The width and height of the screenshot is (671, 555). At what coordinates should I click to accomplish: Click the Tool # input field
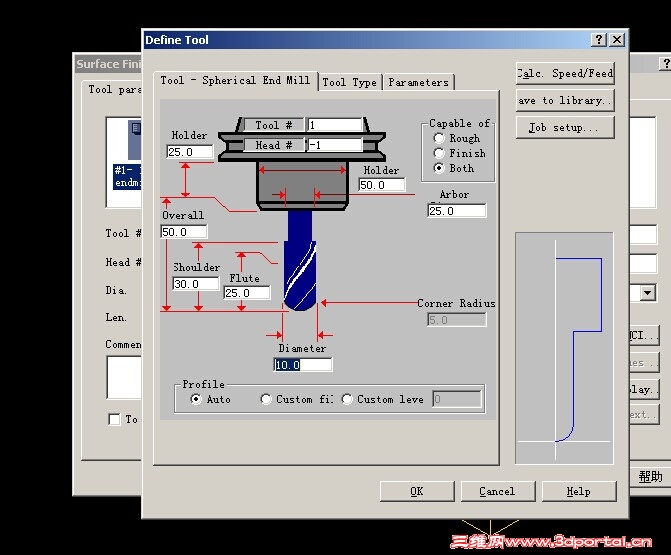tap(335, 125)
